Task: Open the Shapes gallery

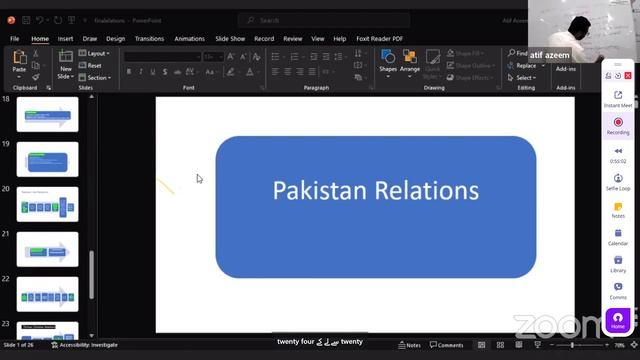Action: point(388,64)
